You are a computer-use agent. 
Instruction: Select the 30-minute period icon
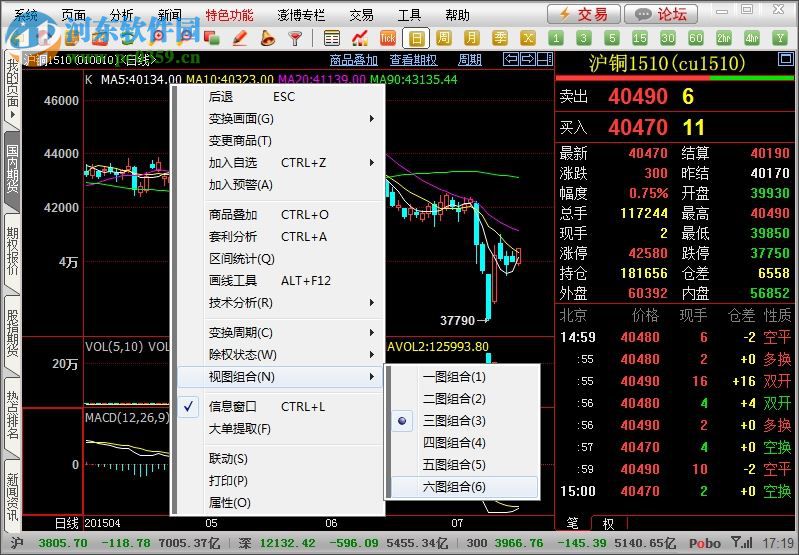(668, 38)
